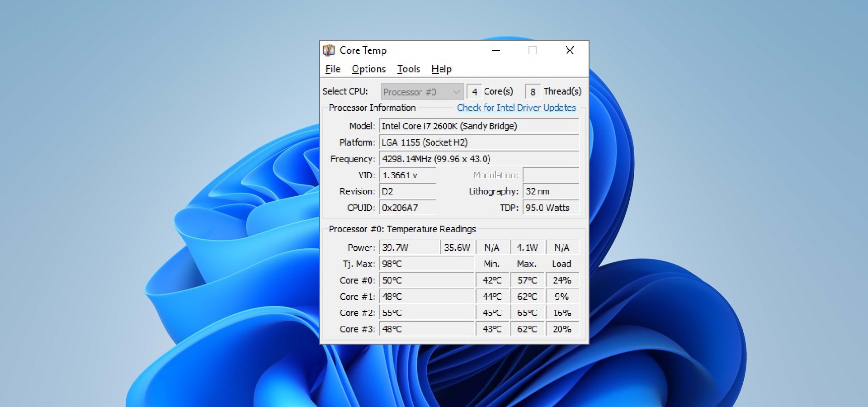Click the Lithography 32 nm field
The width and height of the screenshot is (868, 407).
click(x=551, y=191)
